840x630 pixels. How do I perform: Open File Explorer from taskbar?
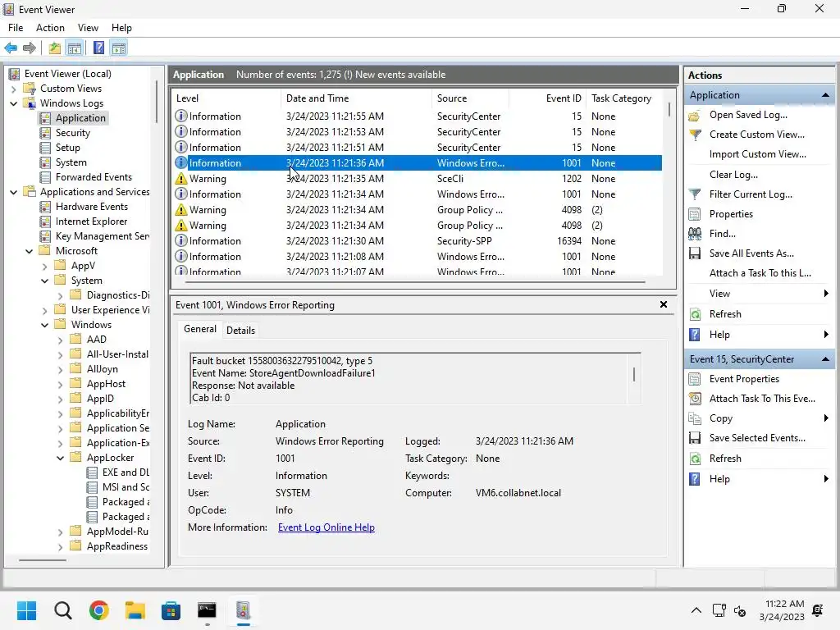pyautogui.click(x=135, y=610)
